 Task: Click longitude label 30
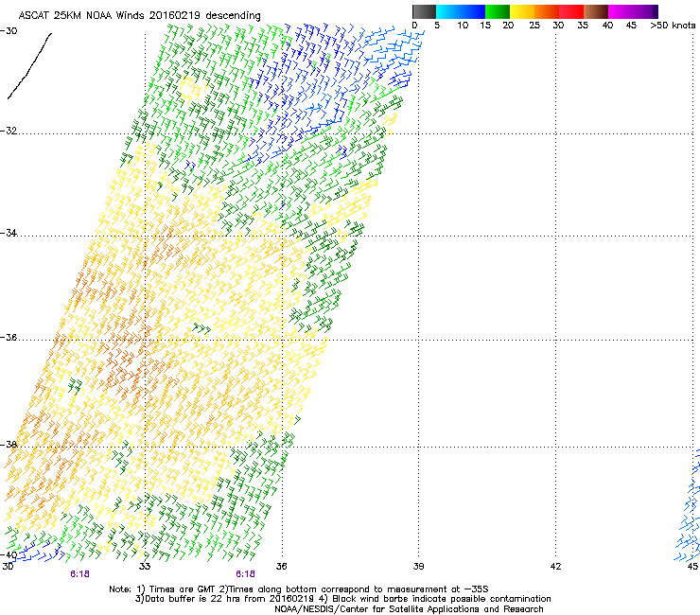[x=8, y=567]
